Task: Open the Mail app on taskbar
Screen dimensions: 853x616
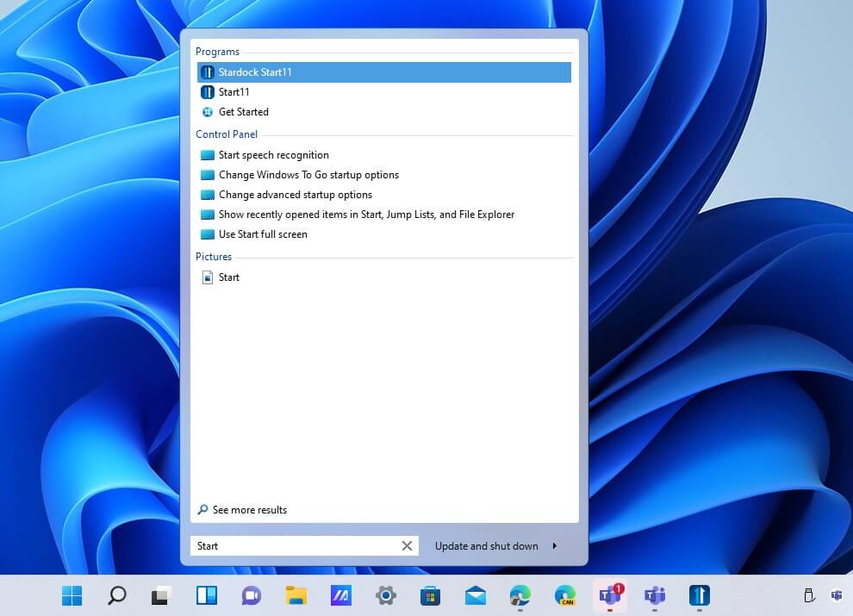Action: [476, 595]
